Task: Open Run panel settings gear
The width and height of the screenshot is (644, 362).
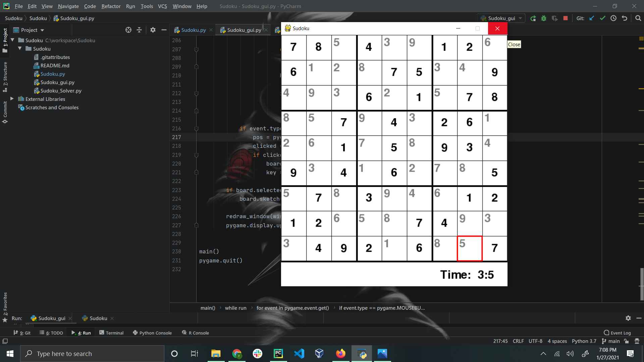Action: pos(628,318)
